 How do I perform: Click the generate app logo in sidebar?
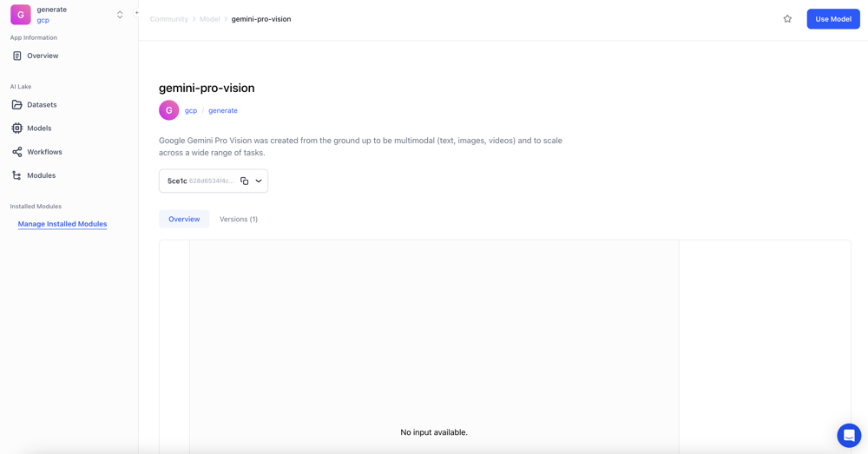[21, 15]
